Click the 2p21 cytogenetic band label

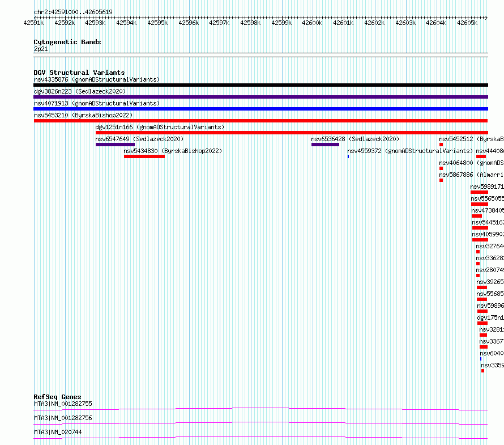pyautogui.click(x=41, y=49)
